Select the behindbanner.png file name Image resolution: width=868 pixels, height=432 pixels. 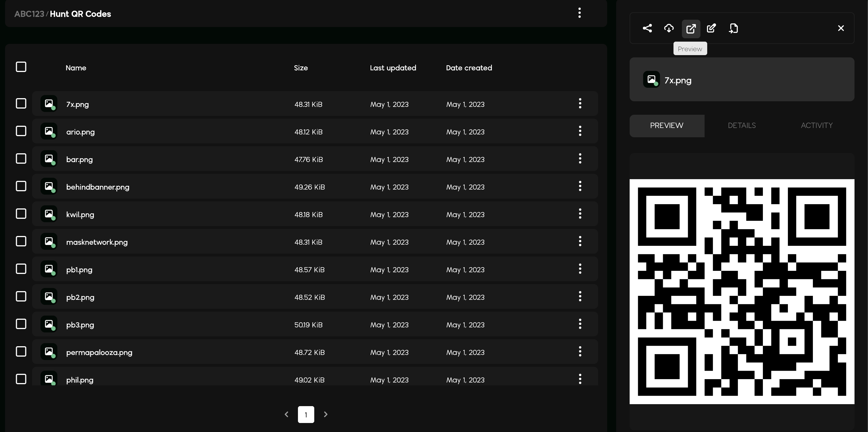(x=98, y=187)
